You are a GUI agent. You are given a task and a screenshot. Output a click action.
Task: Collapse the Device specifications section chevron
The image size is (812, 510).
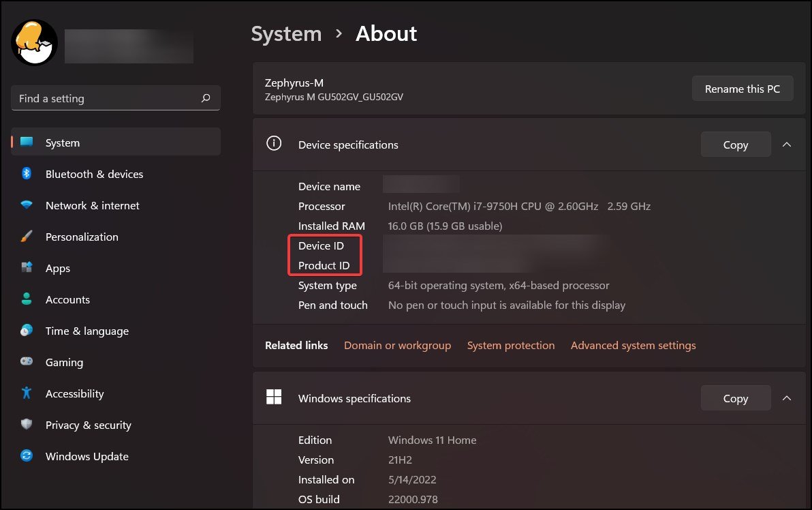[787, 145]
